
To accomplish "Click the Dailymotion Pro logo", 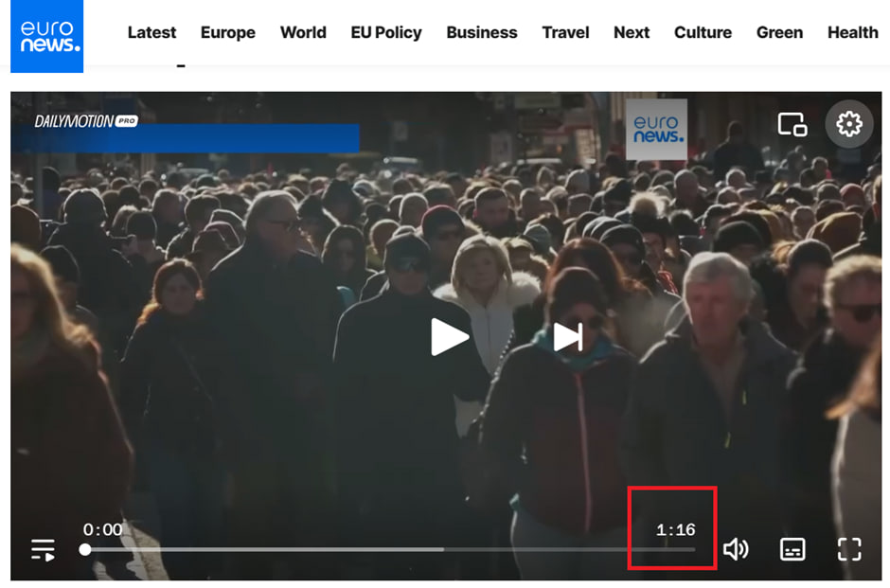I will (x=86, y=121).
